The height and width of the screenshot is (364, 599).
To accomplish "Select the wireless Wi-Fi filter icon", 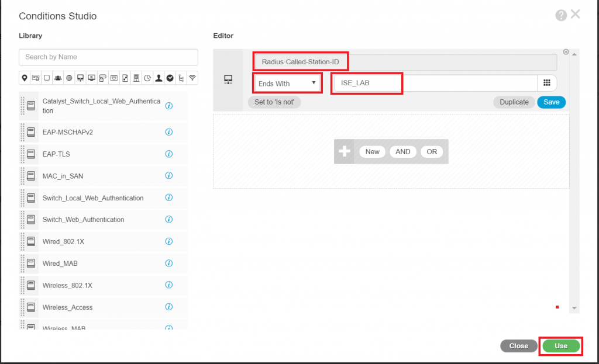I will click(x=192, y=78).
